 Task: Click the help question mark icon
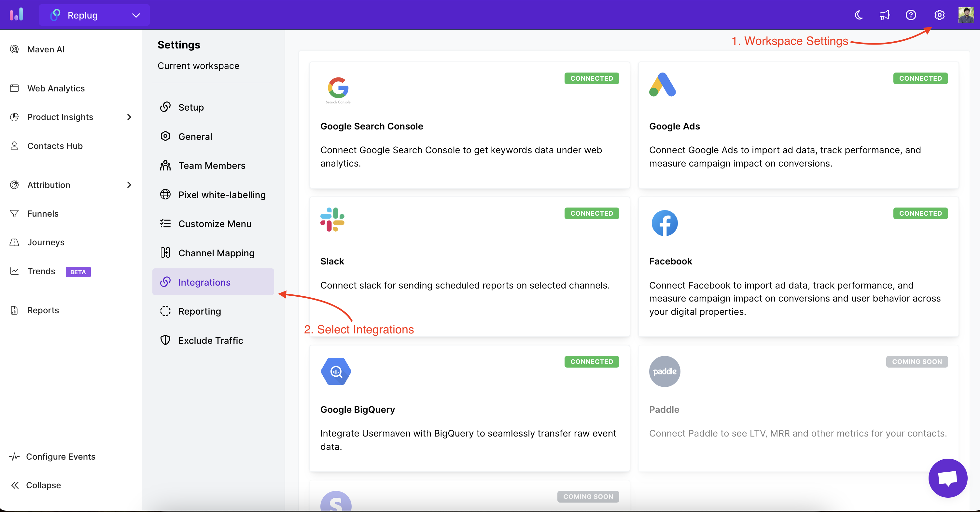tap(911, 15)
